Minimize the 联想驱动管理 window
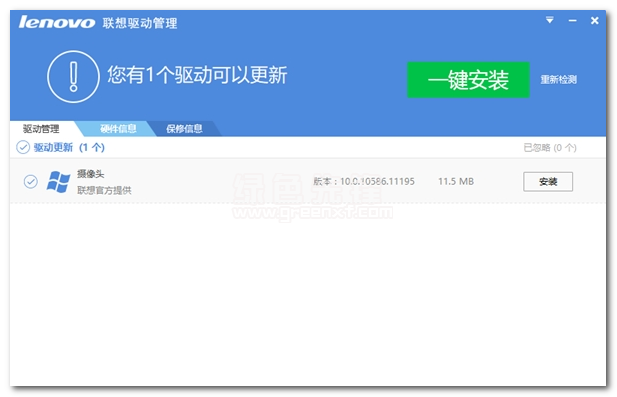Viewport: 617px width, 397px height. (x=573, y=20)
